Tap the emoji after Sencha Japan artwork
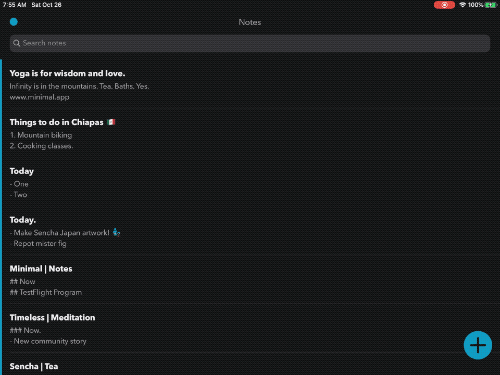 (x=116, y=232)
